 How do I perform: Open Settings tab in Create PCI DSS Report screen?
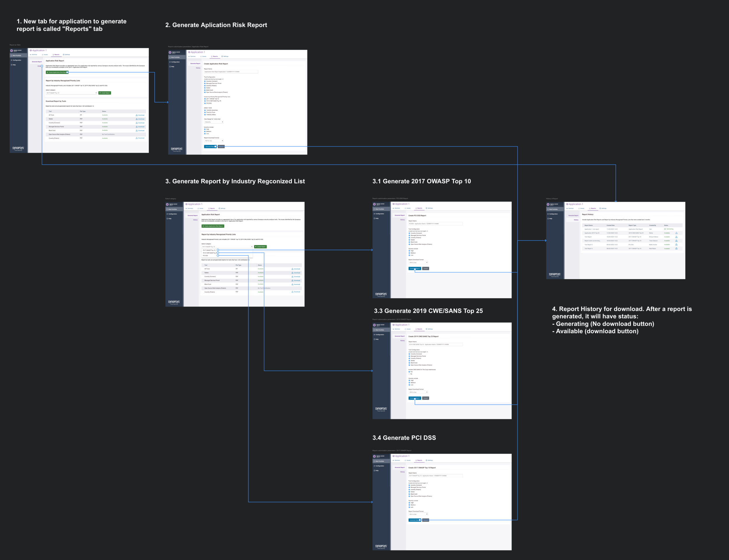pos(429,208)
